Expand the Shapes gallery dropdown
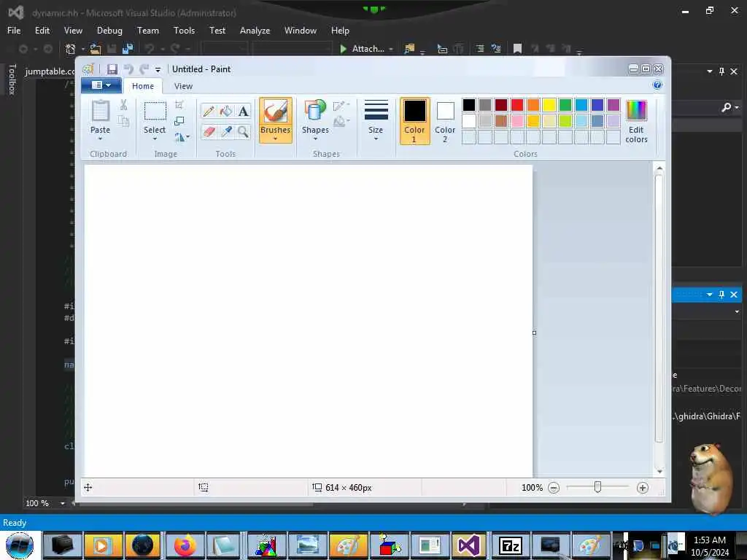The image size is (747, 560). (315, 139)
